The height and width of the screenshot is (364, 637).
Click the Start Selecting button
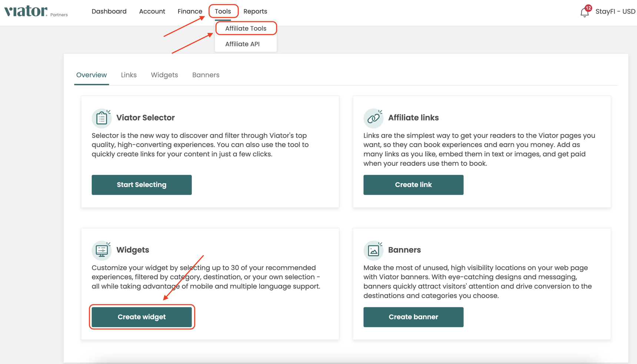[x=141, y=184]
